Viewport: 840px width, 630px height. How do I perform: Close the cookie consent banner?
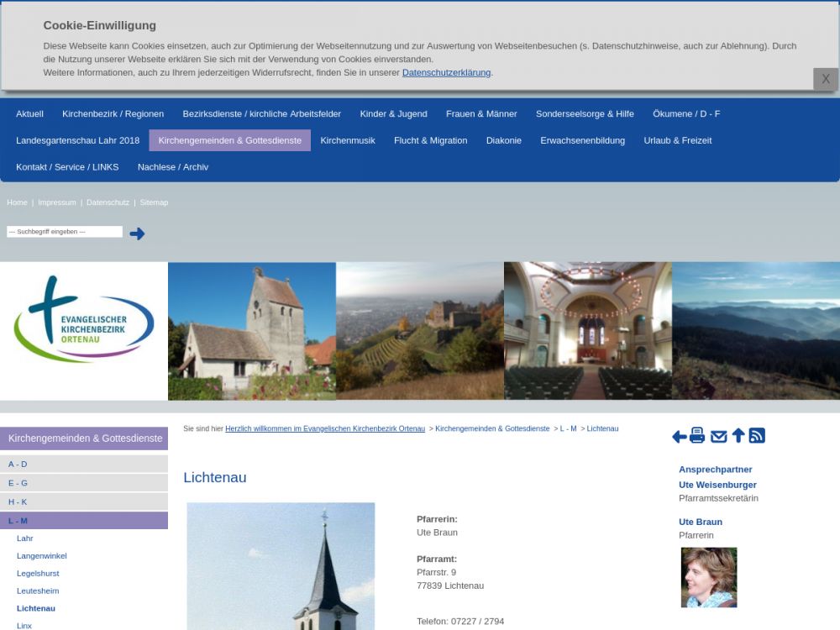pos(825,79)
